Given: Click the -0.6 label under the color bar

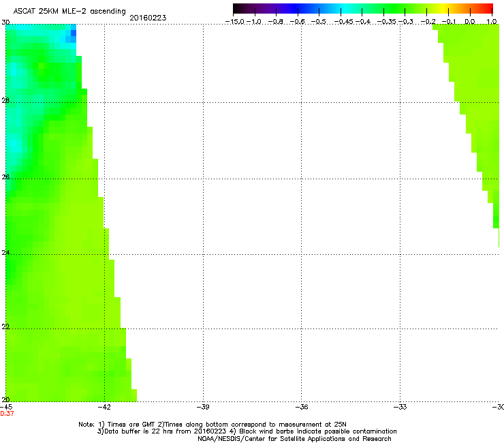Looking at the screenshot, I should pos(297,22).
